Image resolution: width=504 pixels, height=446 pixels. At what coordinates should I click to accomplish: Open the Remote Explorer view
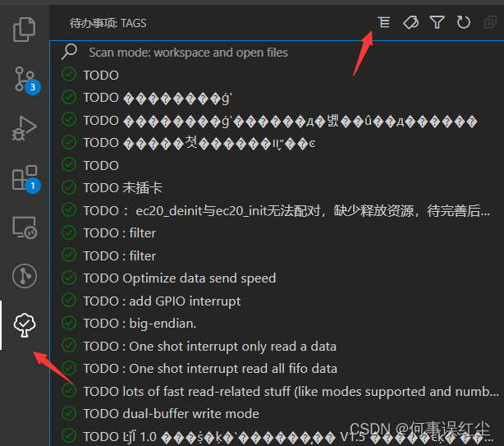[x=25, y=228]
